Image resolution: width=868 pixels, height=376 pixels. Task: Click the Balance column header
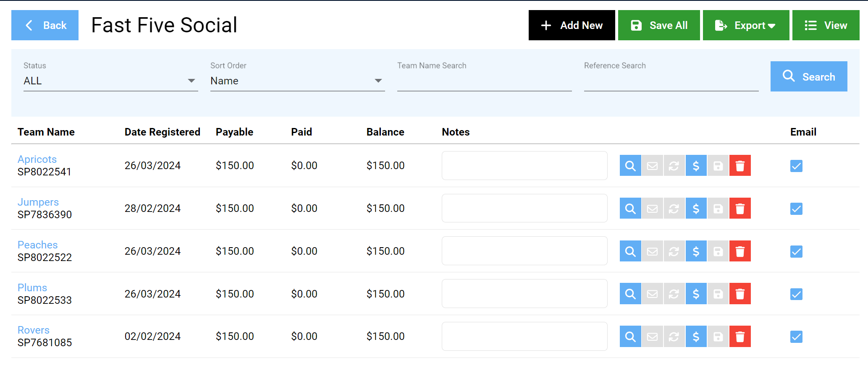385,132
